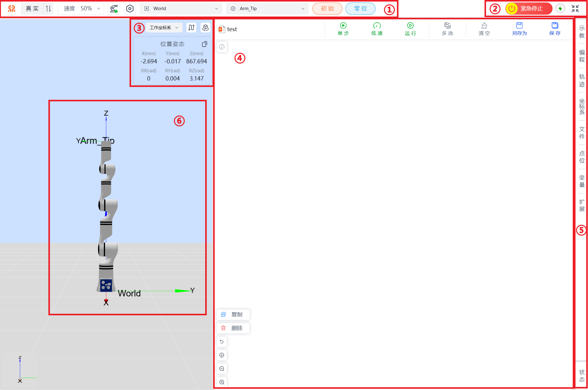Image resolution: width=588 pixels, height=390 pixels.
Task: Click the 3D model view icon in pose panel
Action: (205, 28)
